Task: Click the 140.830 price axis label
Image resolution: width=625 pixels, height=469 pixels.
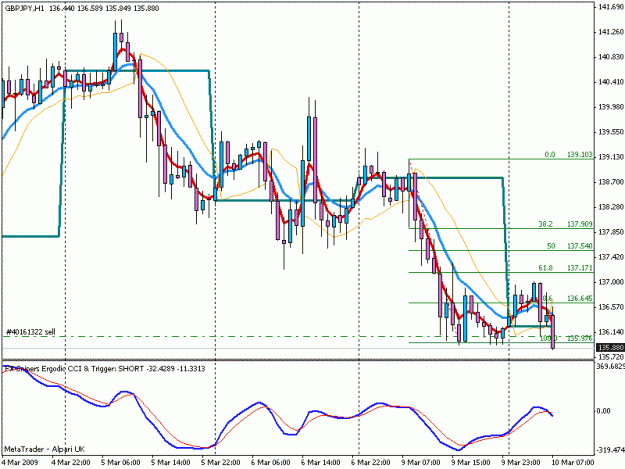Action: click(x=611, y=57)
